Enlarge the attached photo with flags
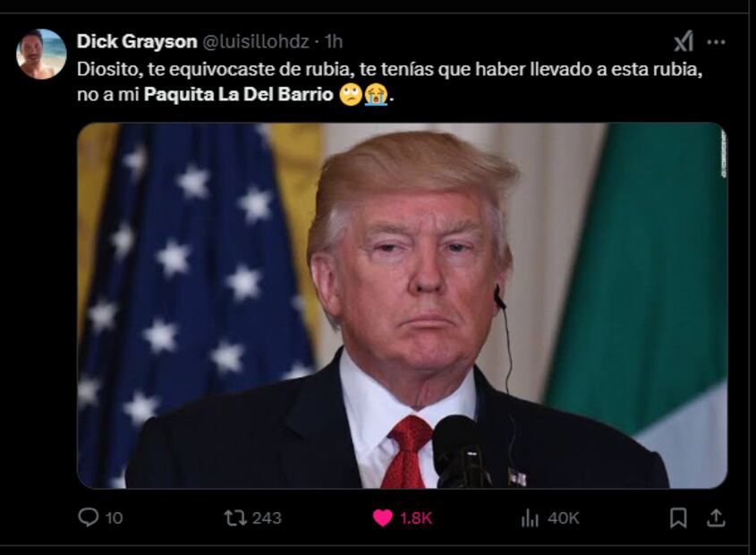756x555 pixels. (402, 305)
